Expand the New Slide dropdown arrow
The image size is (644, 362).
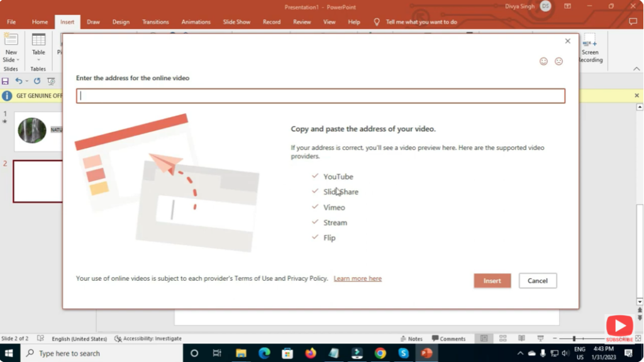coord(18,60)
